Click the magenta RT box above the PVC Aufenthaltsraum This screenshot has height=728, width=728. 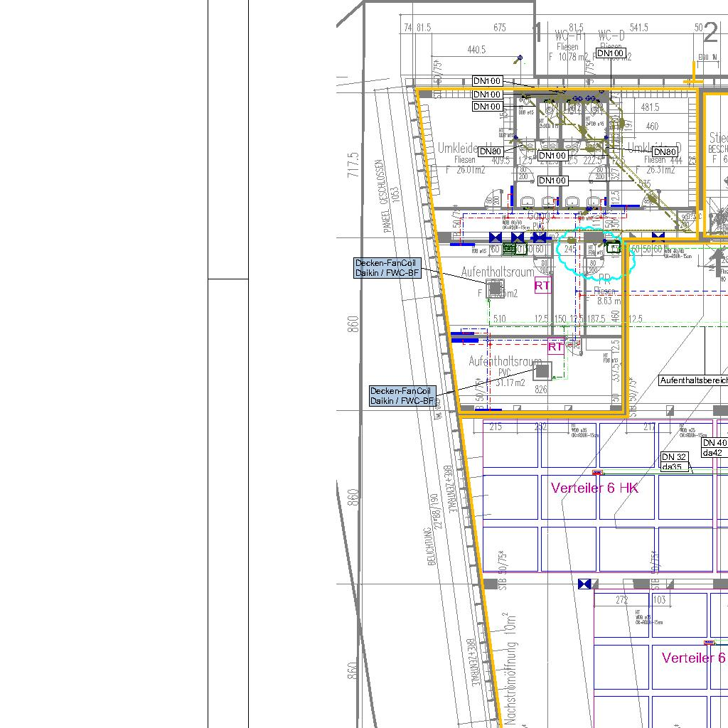[556, 346]
